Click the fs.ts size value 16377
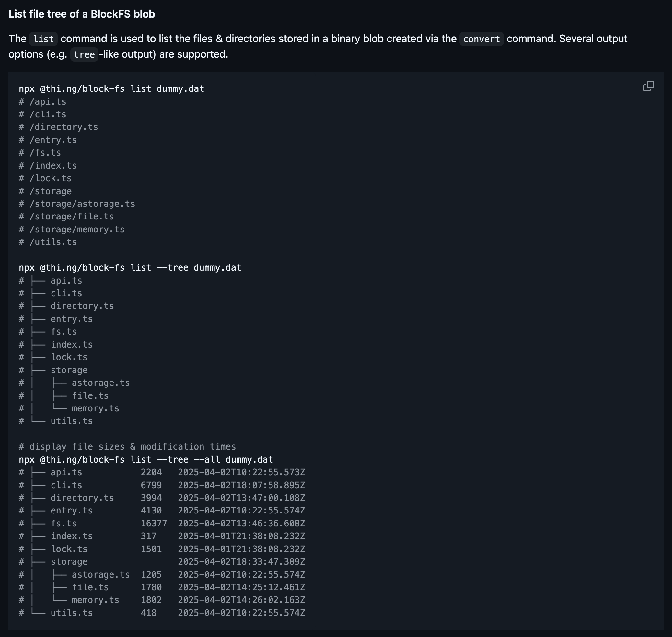 tap(154, 523)
